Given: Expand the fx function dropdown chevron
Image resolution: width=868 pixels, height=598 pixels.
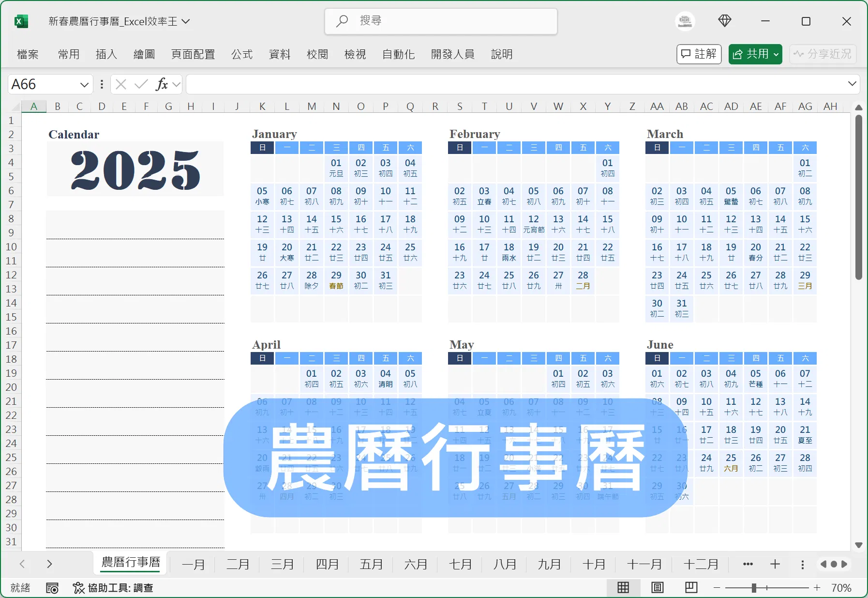Looking at the screenshot, I should pyautogui.click(x=176, y=85).
